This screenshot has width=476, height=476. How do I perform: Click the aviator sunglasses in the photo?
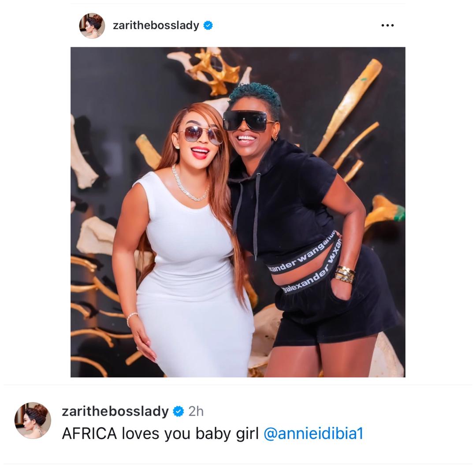tap(201, 135)
